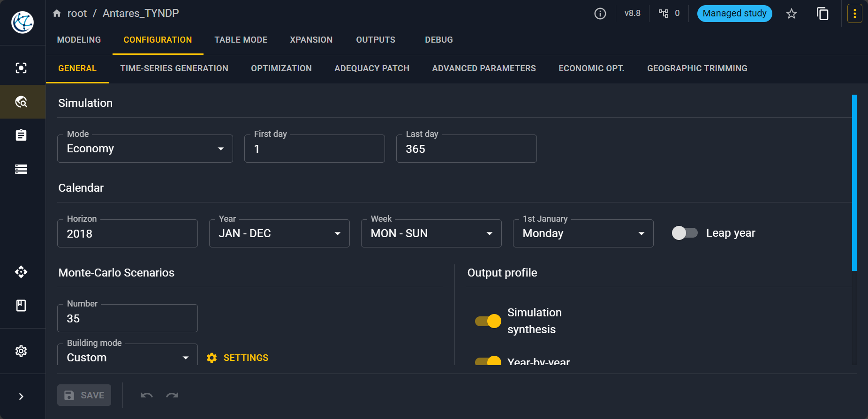The width and height of the screenshot is (868, 419).
Task: Open the settings gear in sidebar
Action: (21, 351)
